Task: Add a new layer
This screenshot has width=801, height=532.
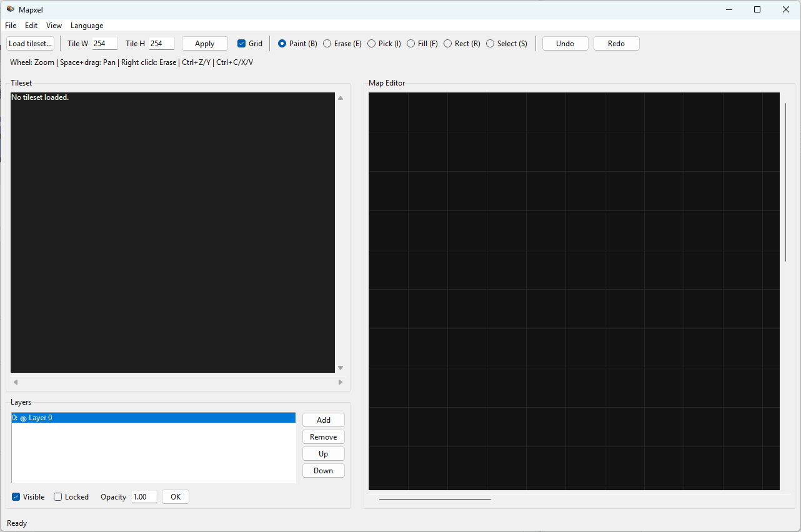Action: 323,420
